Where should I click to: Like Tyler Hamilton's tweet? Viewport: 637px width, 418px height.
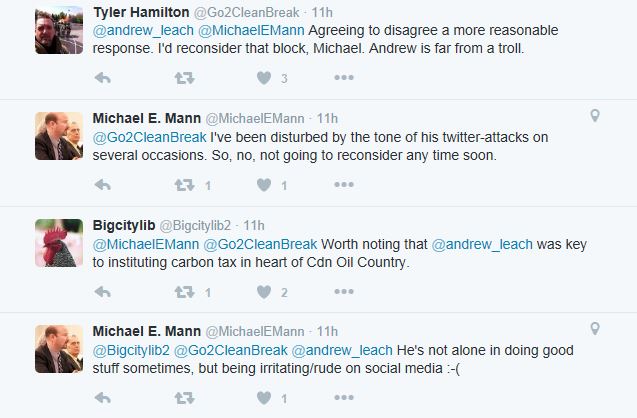click(264, 78)
